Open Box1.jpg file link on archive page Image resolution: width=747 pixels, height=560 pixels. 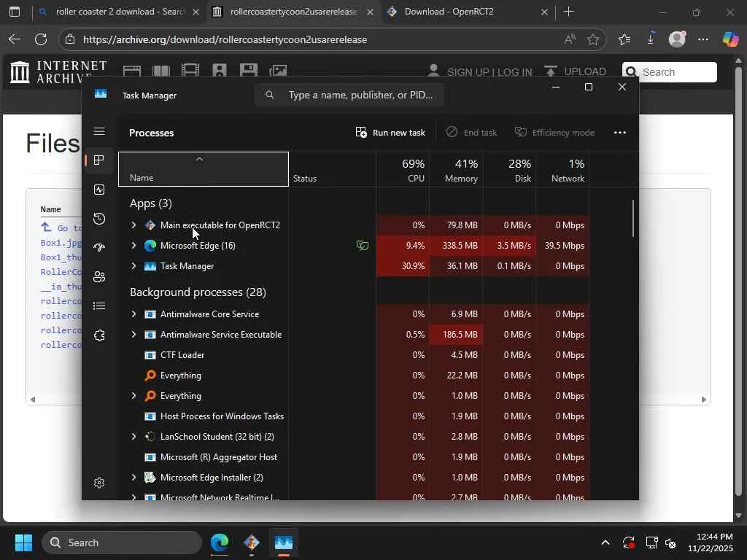click(x=61, y=243)
